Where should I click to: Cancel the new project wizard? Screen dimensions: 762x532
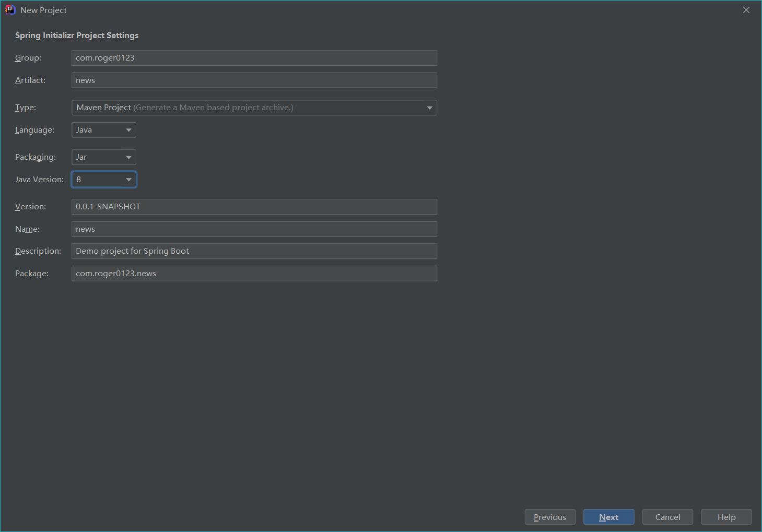(667, 517)
